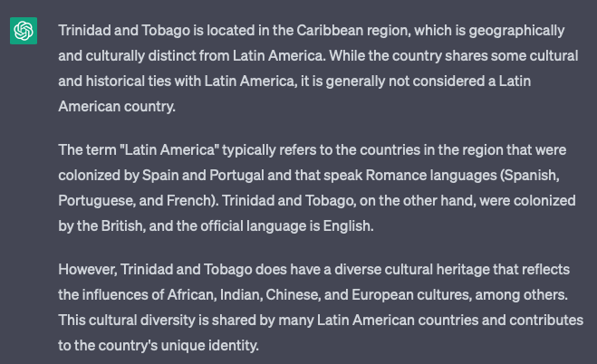Click 'African, Indian, Chinese' in third paragraph
This screenshot has width=597, height=364.
click(244, 295)
